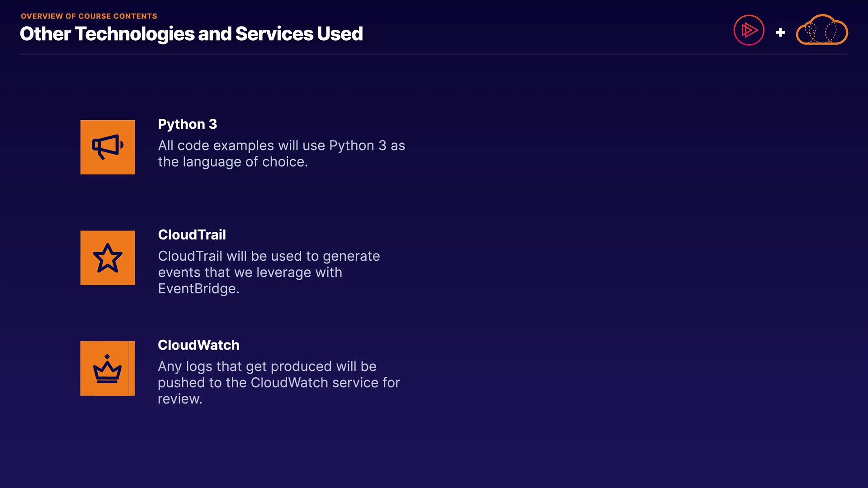Click the star icon beside CloudTrail
This screenshot has width=868, height=488.
(x=108, y=258)
